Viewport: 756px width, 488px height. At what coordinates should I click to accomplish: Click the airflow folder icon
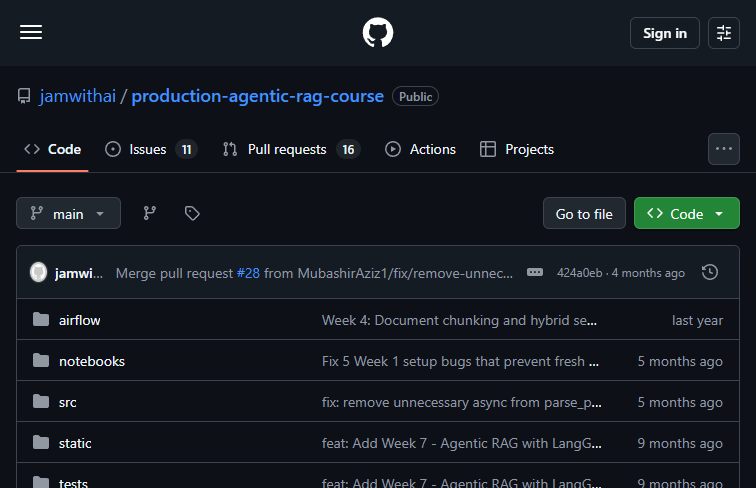coord(41,319)
